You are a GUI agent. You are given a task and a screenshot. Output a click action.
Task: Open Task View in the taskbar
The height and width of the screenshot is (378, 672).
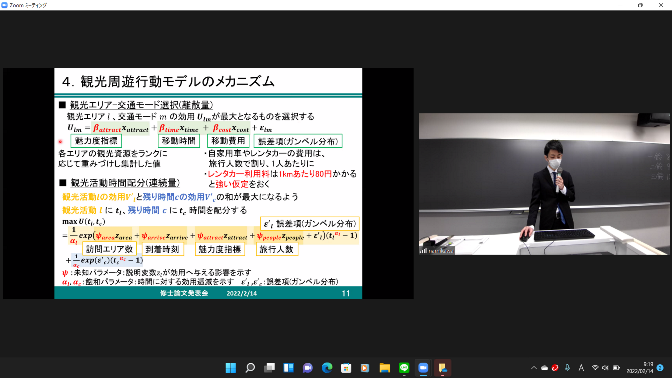(269, 368)
